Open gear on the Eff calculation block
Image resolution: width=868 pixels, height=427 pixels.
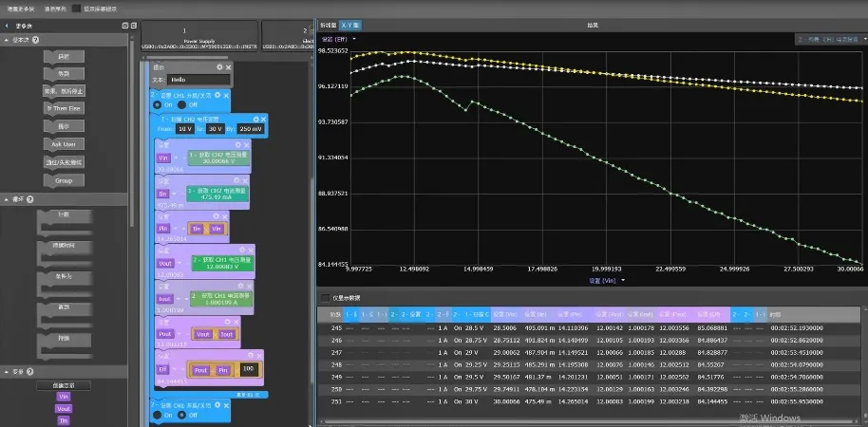point(251,356)
